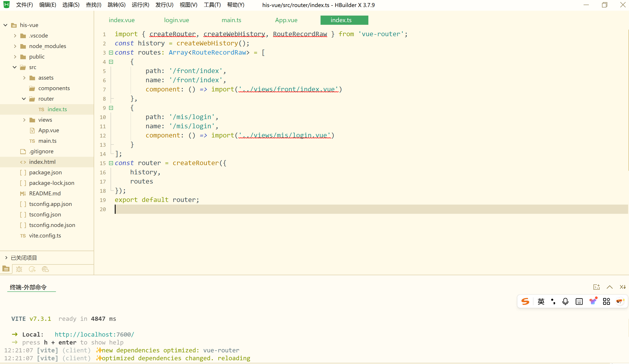Open the 运行(R) menu
Screen dimensions: 629x364
coord(140,5)
